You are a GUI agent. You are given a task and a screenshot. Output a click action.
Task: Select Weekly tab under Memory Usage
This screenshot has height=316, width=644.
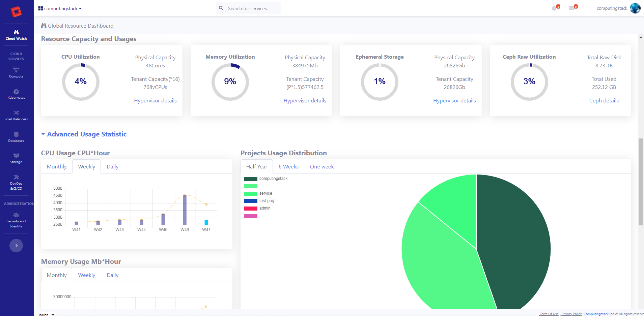(87, 275)
